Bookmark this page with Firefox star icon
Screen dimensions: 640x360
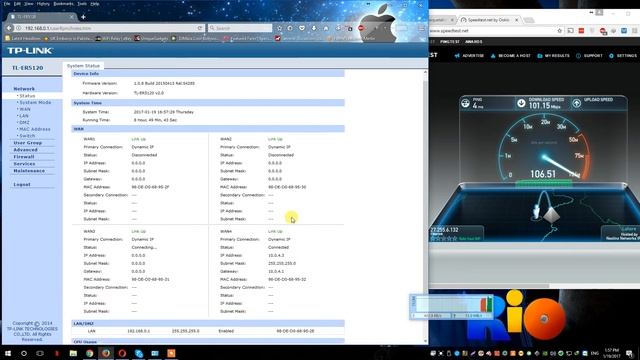tap(280, 28)
